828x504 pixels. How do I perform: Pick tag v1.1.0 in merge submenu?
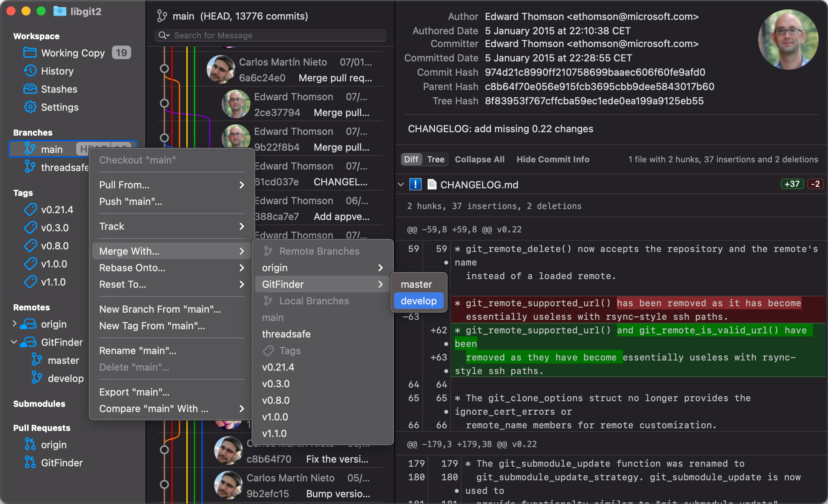click(x=322, y=433)
